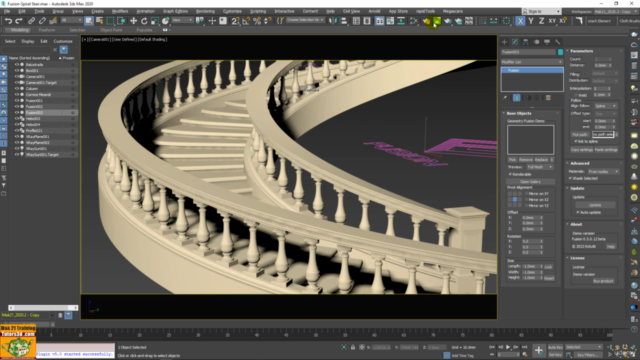The width and height of the screenshot is (640, 360).
Task: Toggle visibility eye of Balustrade object
Action: 17,64
